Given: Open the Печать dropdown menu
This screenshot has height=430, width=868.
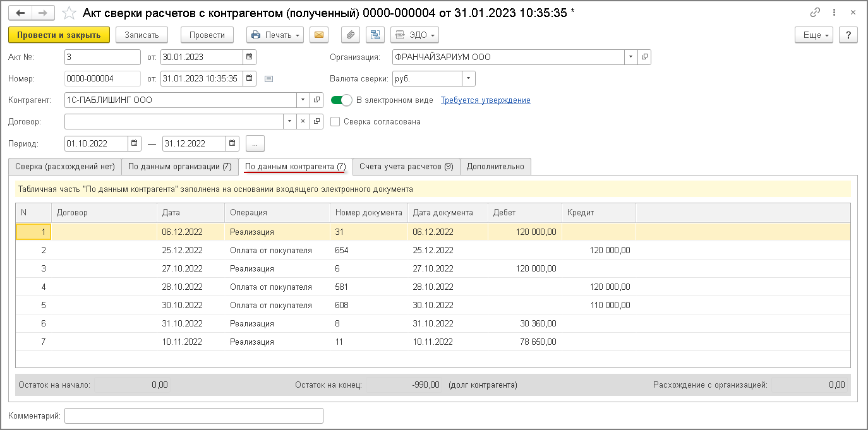Looking at the screenshot, I should pos(277,35).
